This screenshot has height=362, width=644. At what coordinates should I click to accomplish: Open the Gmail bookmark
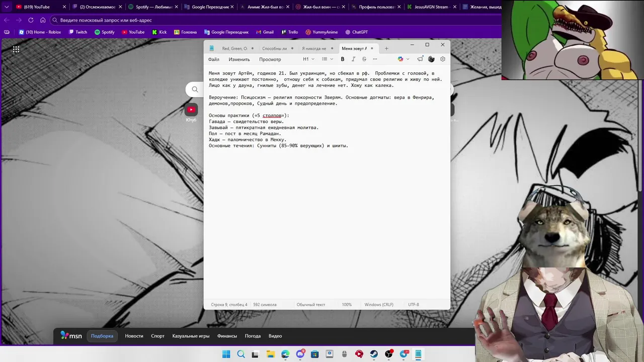coord(264,32)
